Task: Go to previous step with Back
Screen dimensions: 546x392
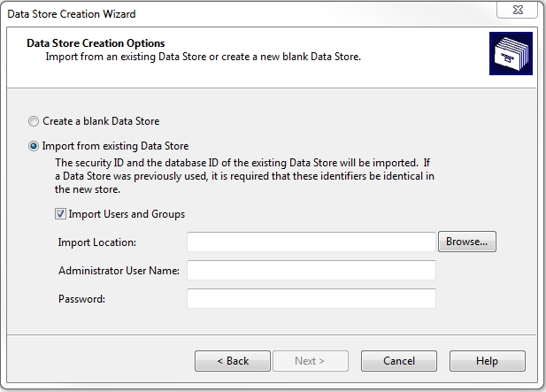Action: [x=233, y=361]
